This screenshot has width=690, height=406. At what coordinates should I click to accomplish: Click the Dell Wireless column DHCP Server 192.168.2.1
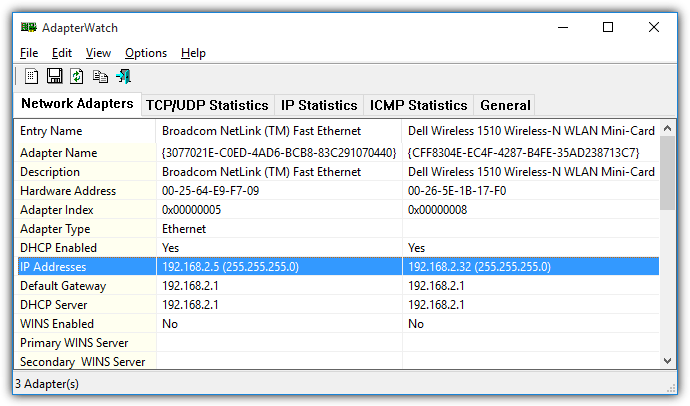(436, 305)
